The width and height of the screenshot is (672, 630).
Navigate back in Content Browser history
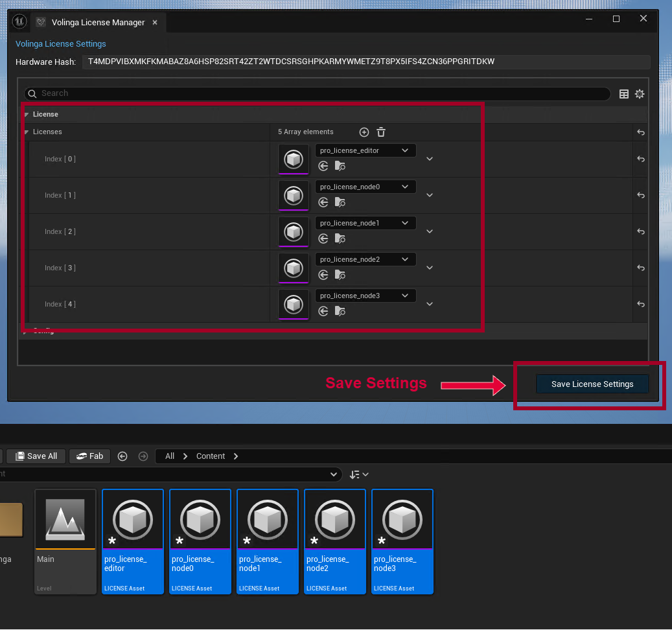pos(122,456)
